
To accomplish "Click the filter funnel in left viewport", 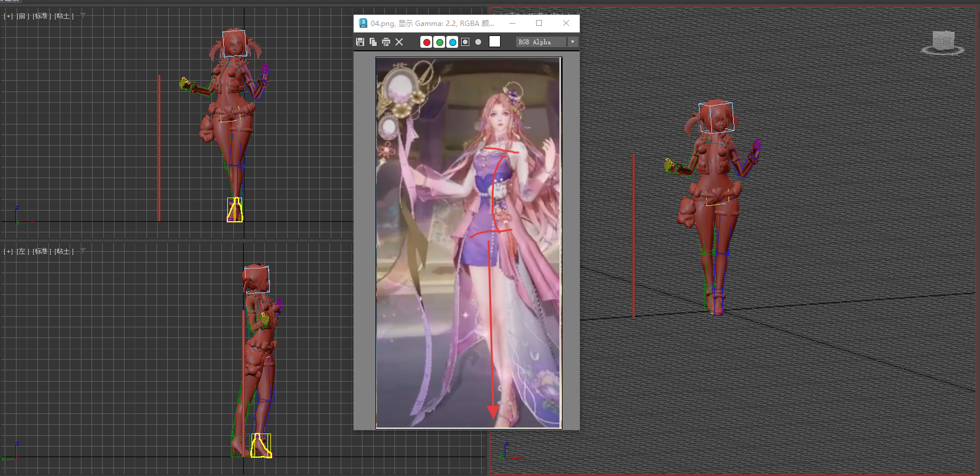I will click(x=83, y=251).
